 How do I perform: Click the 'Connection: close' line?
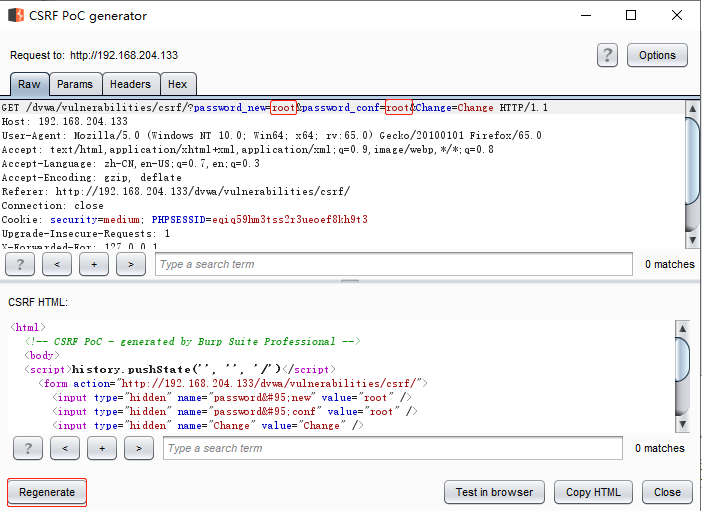coord(53,206)
